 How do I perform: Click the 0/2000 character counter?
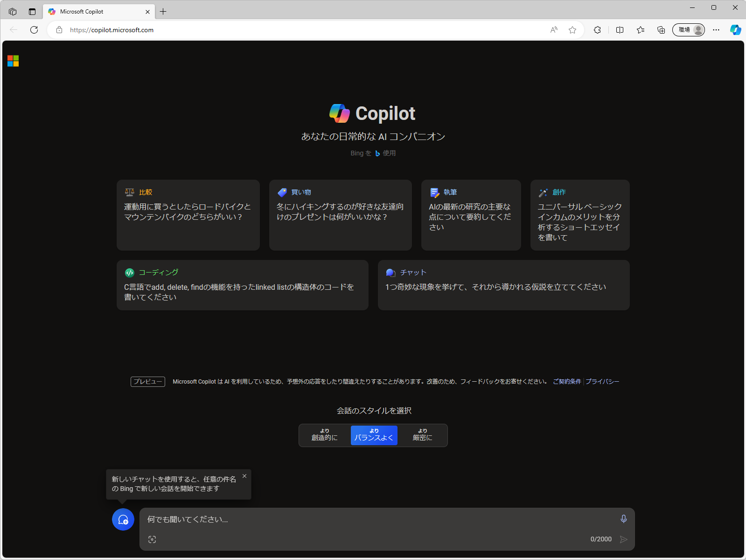click(601, 539)
